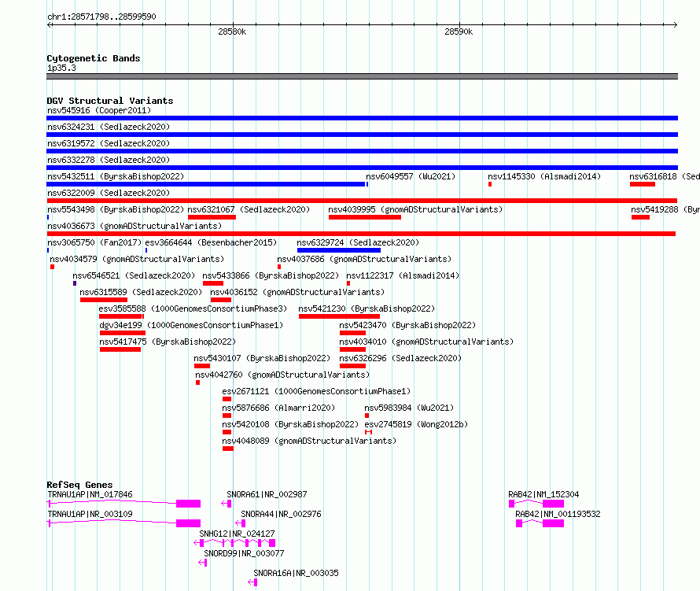
Task: Click esv3585588 (1000GenomesConsortiumPhase3) label
Action: [x=193, y=308]
